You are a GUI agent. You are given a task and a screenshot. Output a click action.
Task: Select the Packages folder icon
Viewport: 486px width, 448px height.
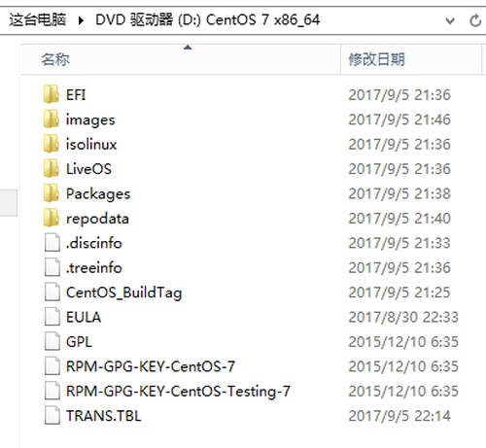pos(52,193)
